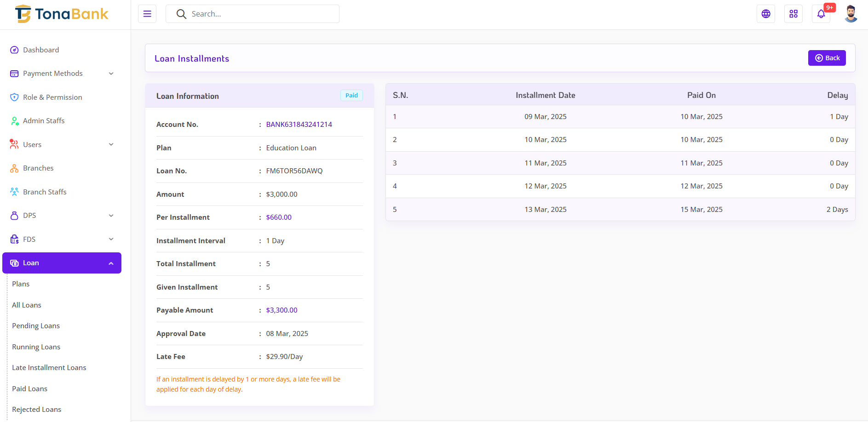Click the user profile avatar
Image resolution: width=868 pixels, height=422 pixels.
tap(851, 14)
